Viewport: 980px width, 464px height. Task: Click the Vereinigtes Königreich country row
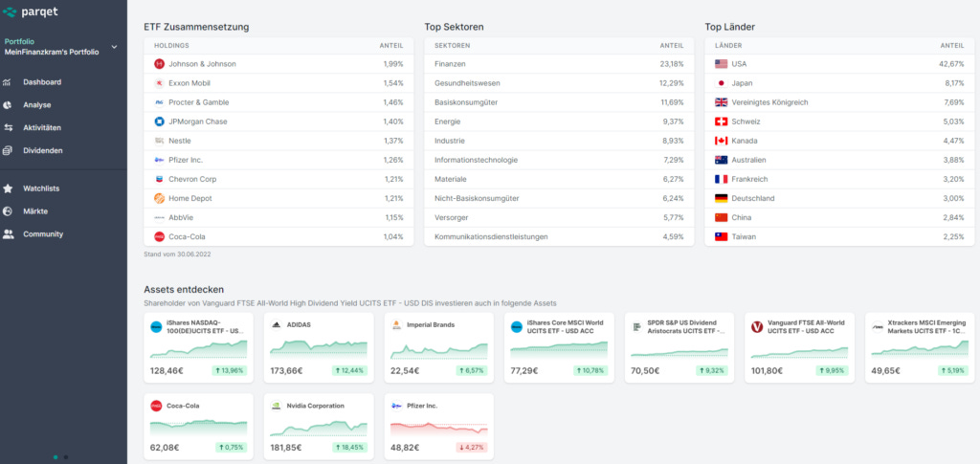tap(839, 102)
